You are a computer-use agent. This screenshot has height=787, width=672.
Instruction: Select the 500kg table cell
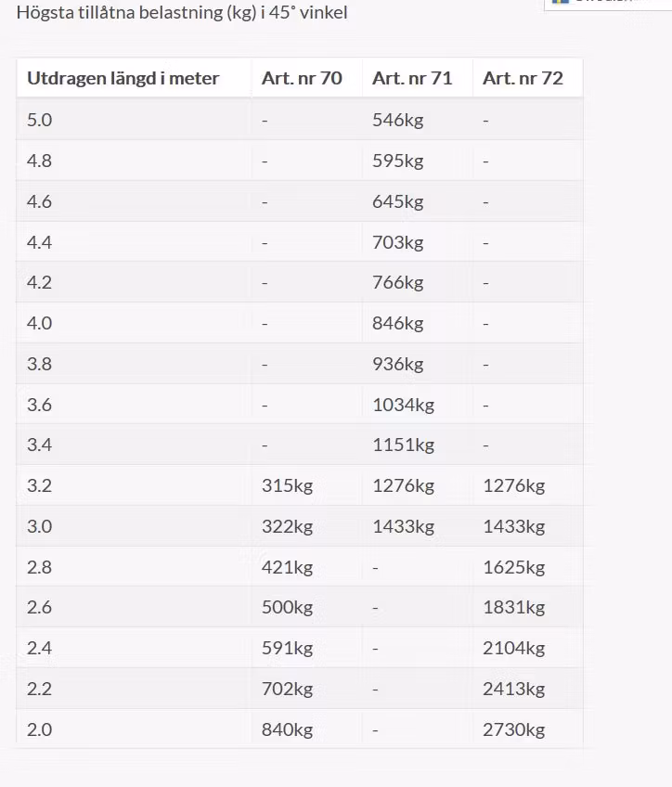(287, 607)
